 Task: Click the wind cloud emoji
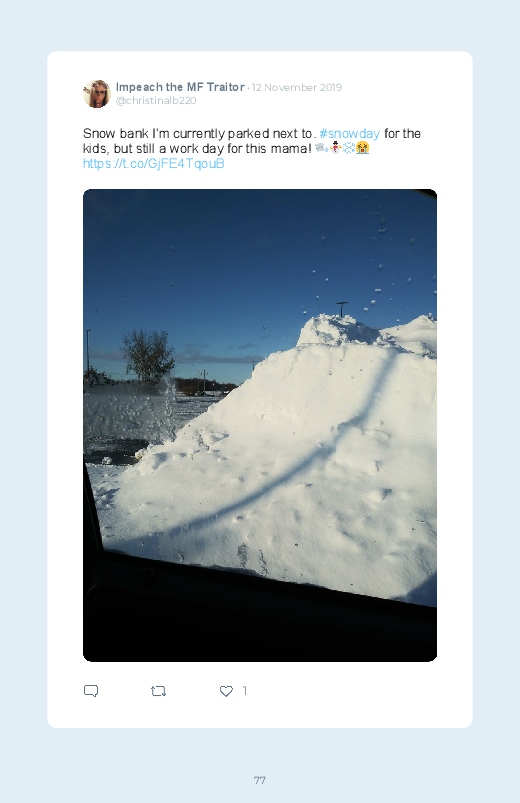(x=322, y=148)
